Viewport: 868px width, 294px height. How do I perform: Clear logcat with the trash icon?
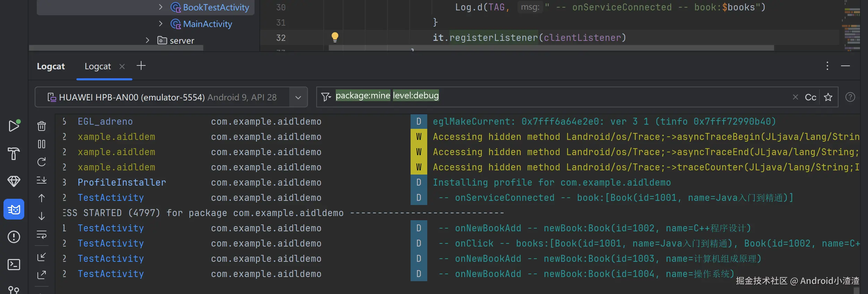(42, 126)
